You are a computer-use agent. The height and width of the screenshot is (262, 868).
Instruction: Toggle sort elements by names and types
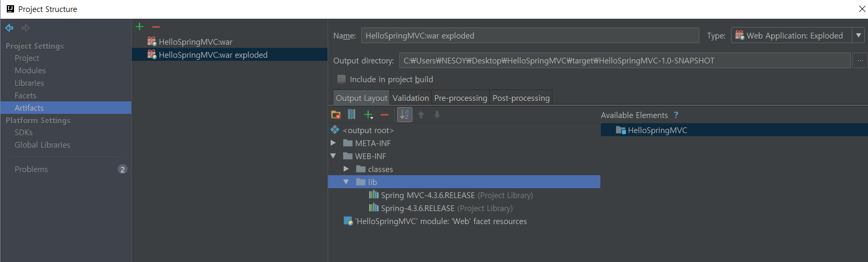click(405, 114)
